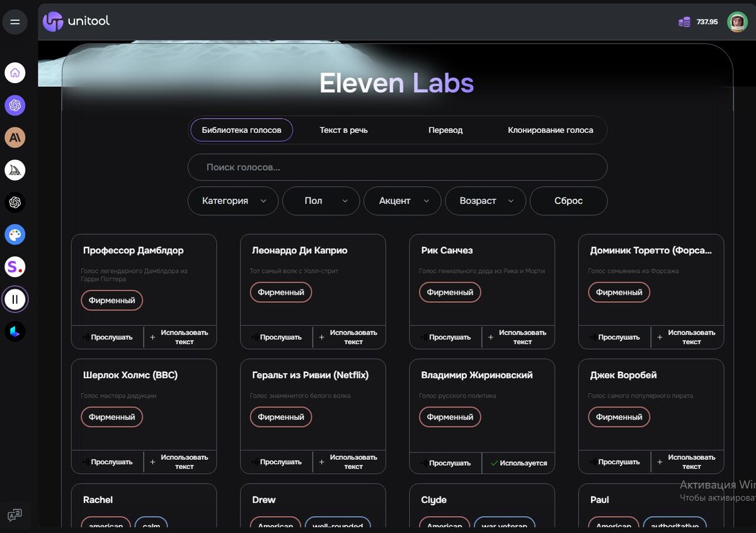Click the Paul voice name
The height and width of the screenshot is (533, 756).
pyautogui.click(x=600, y=500)
